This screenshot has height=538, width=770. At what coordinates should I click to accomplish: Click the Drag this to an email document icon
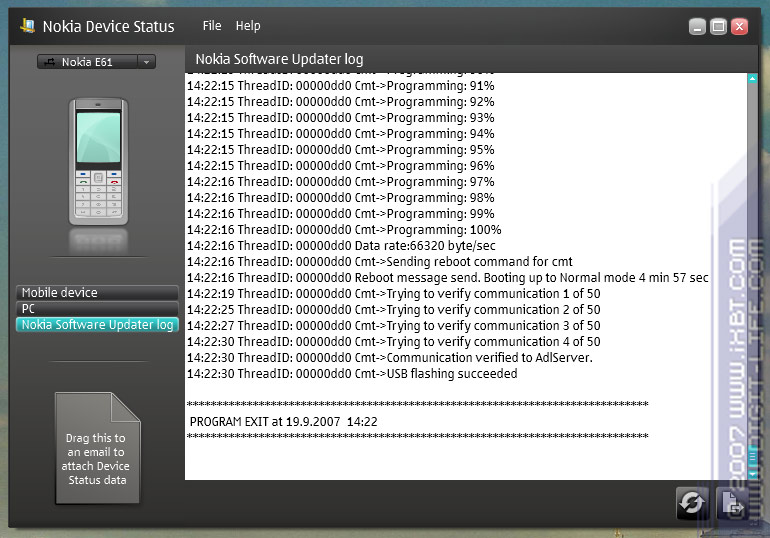97,448
